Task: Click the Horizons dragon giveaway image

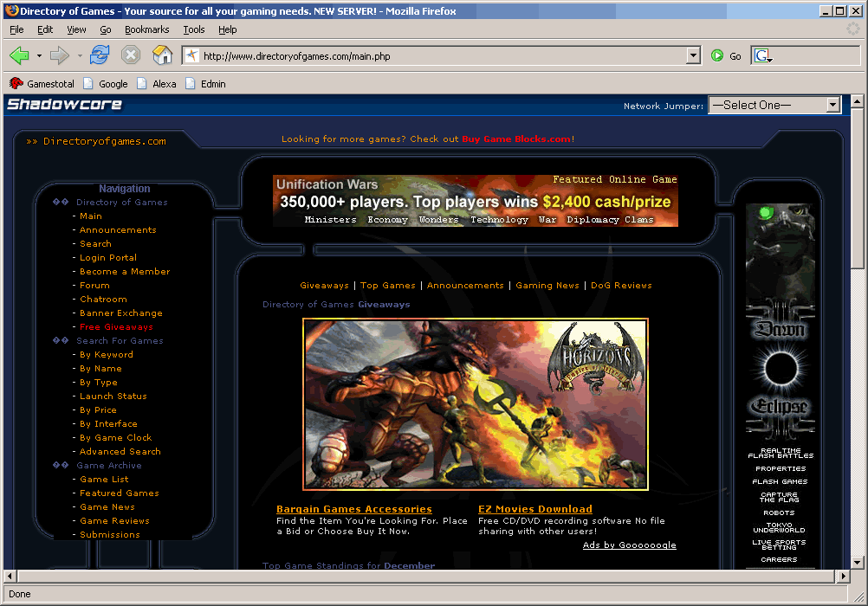Action: tap(475, 403)
